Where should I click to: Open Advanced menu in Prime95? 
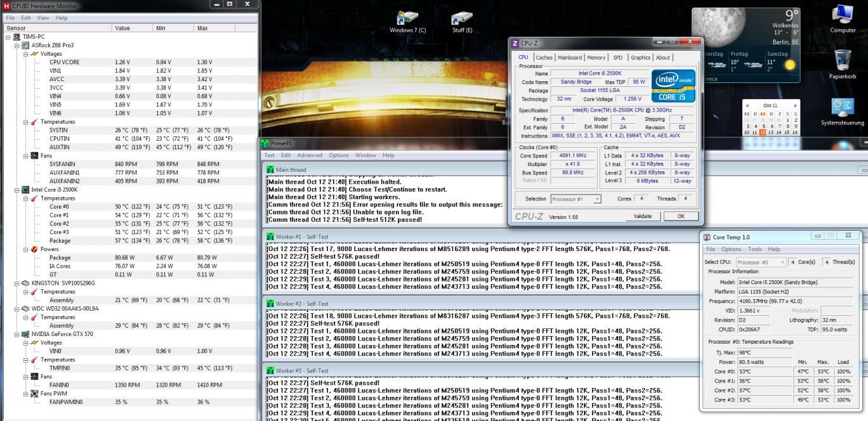coord(310,155)
